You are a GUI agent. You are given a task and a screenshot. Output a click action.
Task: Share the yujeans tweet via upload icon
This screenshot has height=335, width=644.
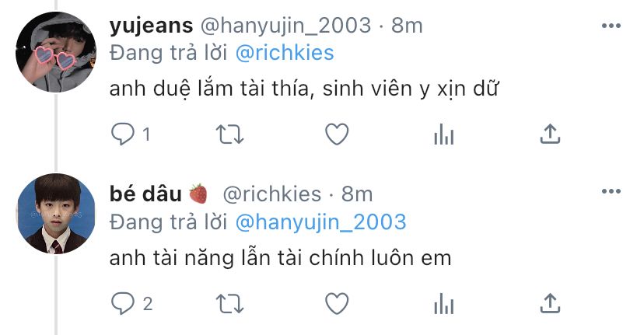(550, 134)
